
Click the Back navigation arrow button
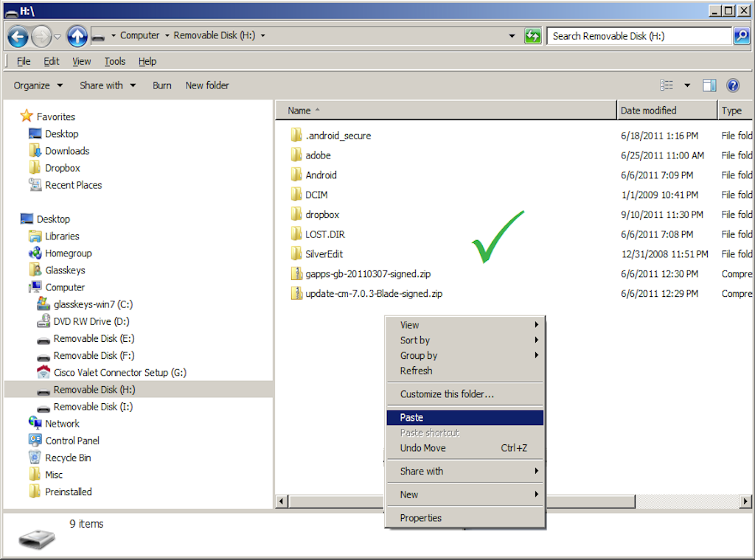18,35
